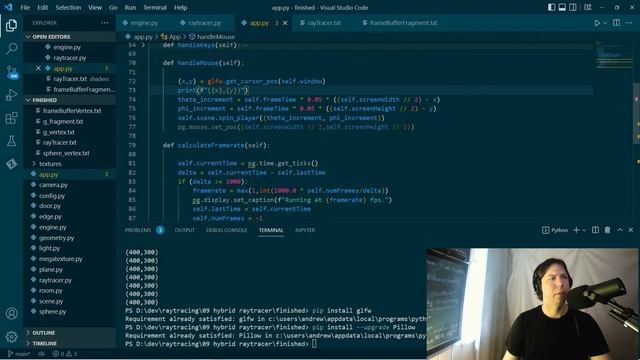
Task: Open scene.py in the explorer
Action: click(51, 301)
